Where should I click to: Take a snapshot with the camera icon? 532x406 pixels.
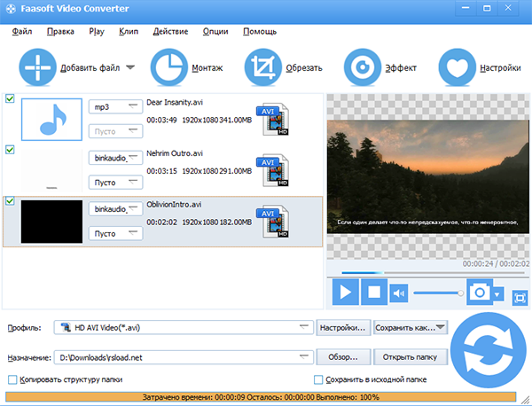[x=480, y=292]
